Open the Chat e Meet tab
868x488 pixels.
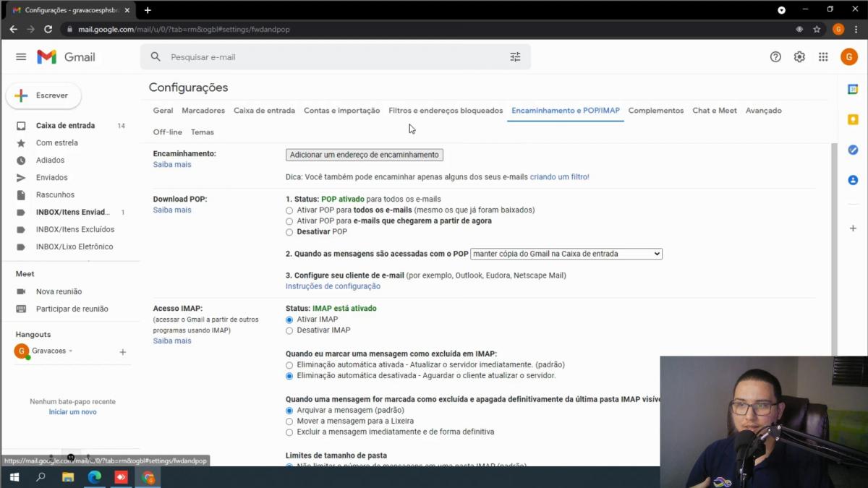pos(715,111)
